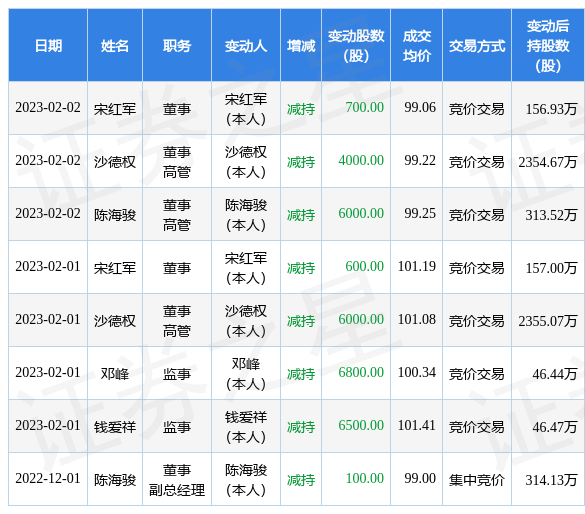Click the 增减 column header
Image resolution: width=585 pixels, height=514 pixels.
[x=301, y=46]
